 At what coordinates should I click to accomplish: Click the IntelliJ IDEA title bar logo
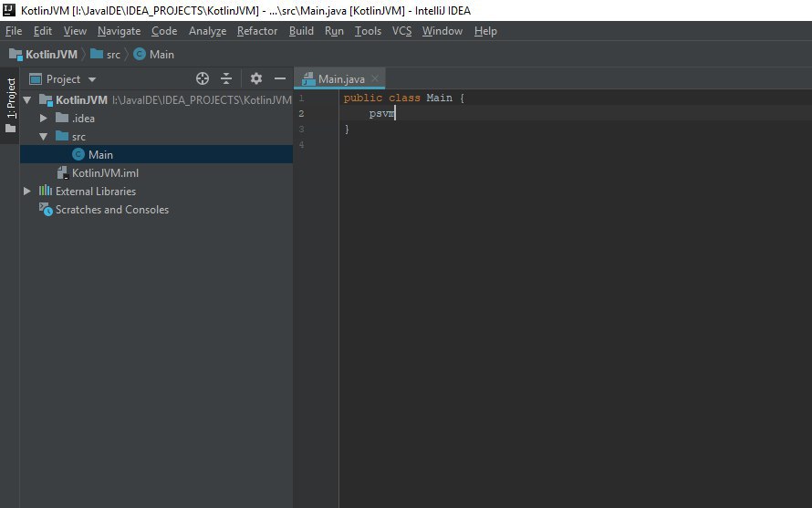(9, 10)
